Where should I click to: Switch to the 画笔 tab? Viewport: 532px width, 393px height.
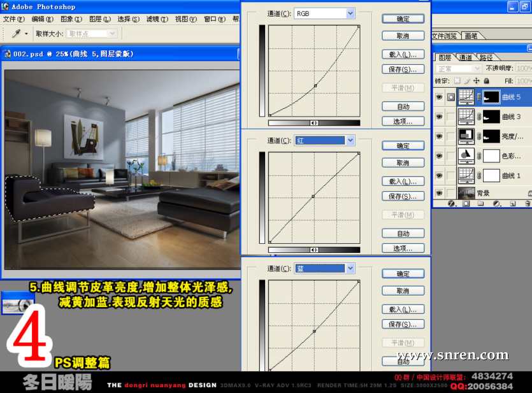coord(471,36)
